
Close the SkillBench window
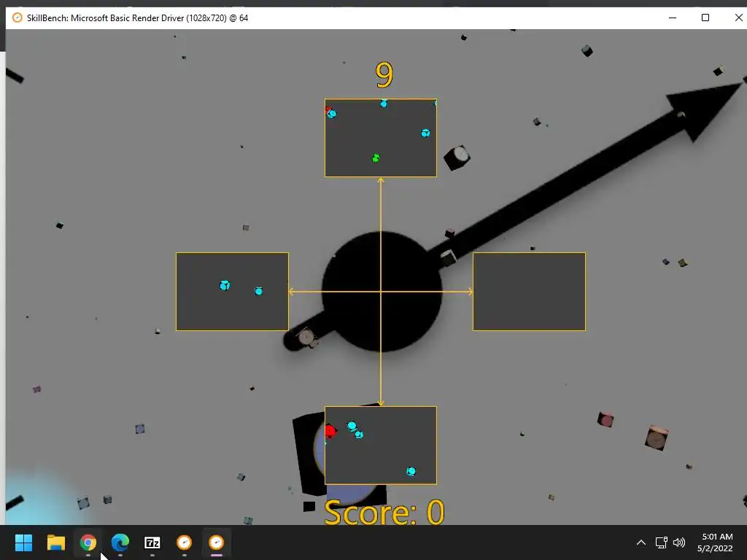click(738, 17)
